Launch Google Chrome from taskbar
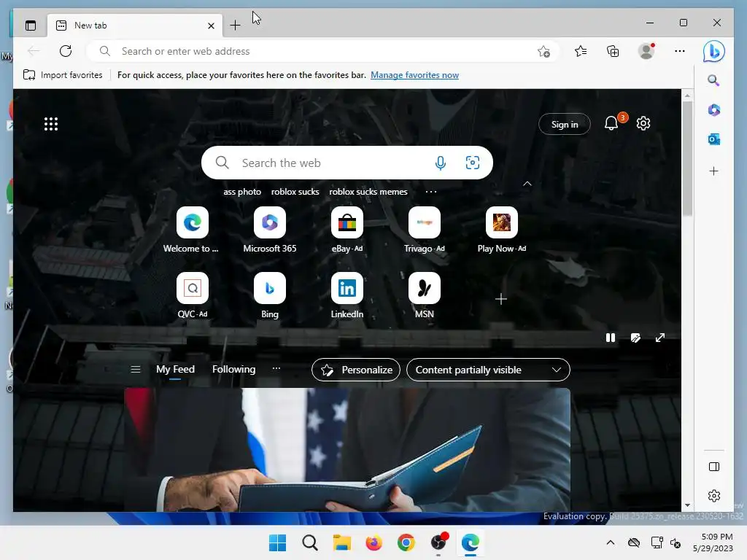747x560 pixels. click(406, 542)
